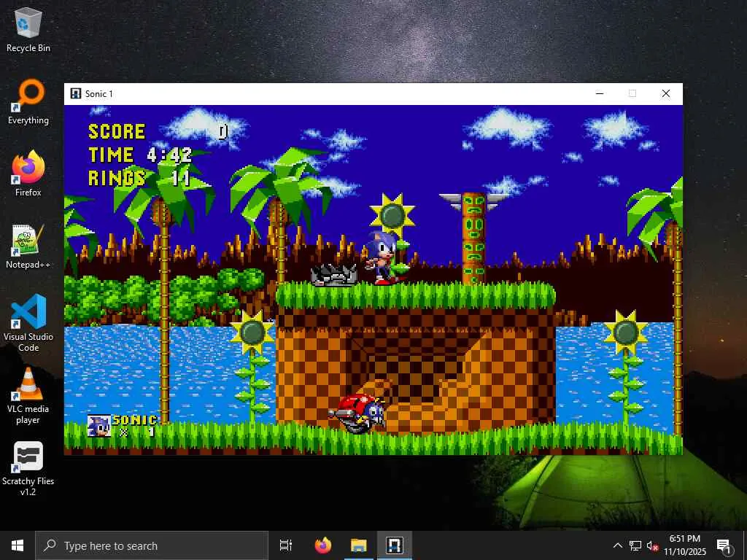Screen dimensions: 747x560
Task: Click the Sonic 1 taskbar button
Action: 395,545
